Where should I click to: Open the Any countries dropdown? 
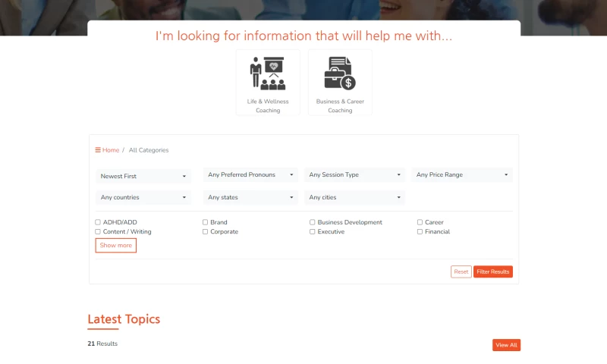[x=143, y=197]
